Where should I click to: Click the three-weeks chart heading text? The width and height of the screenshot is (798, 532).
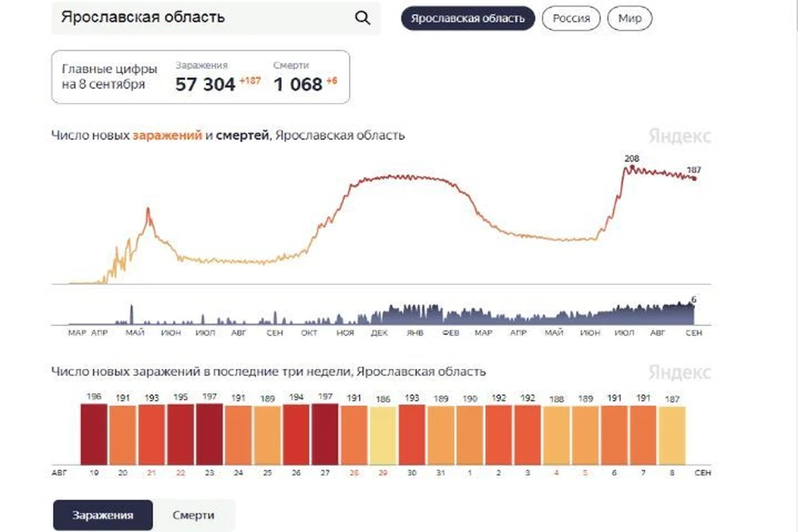click(x=268, y=372)
